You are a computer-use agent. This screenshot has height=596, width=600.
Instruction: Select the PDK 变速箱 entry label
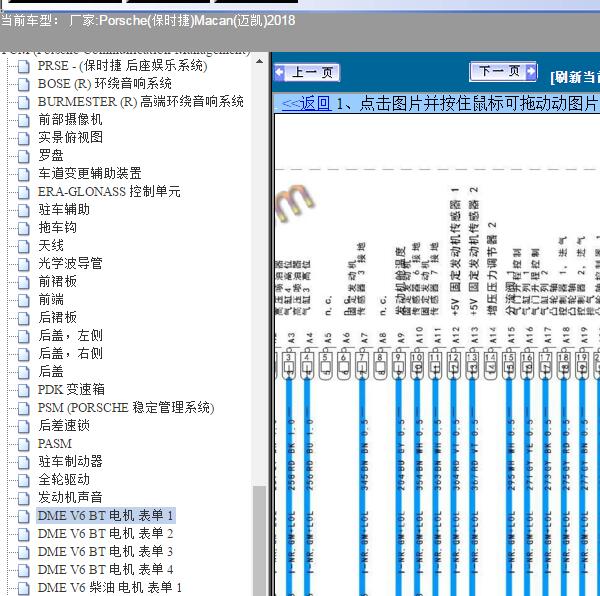point(71,390)
